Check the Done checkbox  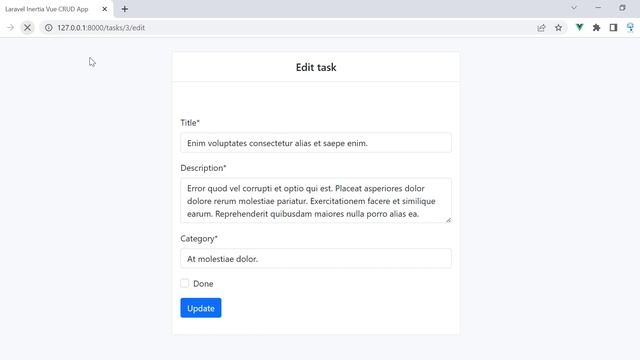tap(184, 283)
